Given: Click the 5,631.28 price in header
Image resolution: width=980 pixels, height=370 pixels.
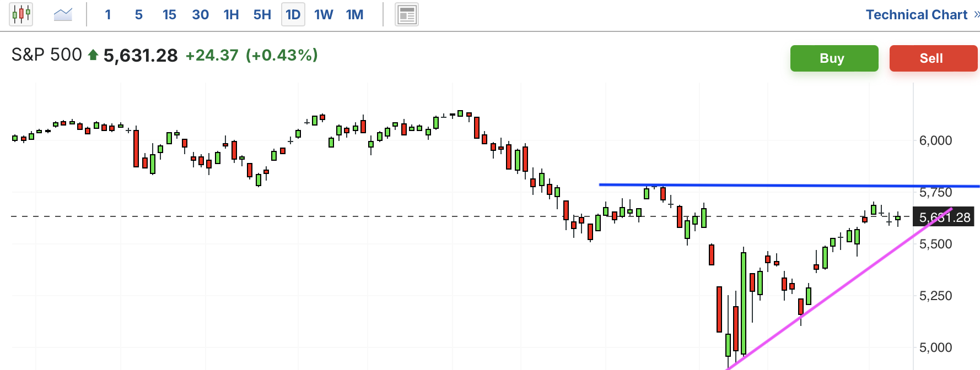Looking at the screenshot, I should pyautogui.click(x=141, y=56).
